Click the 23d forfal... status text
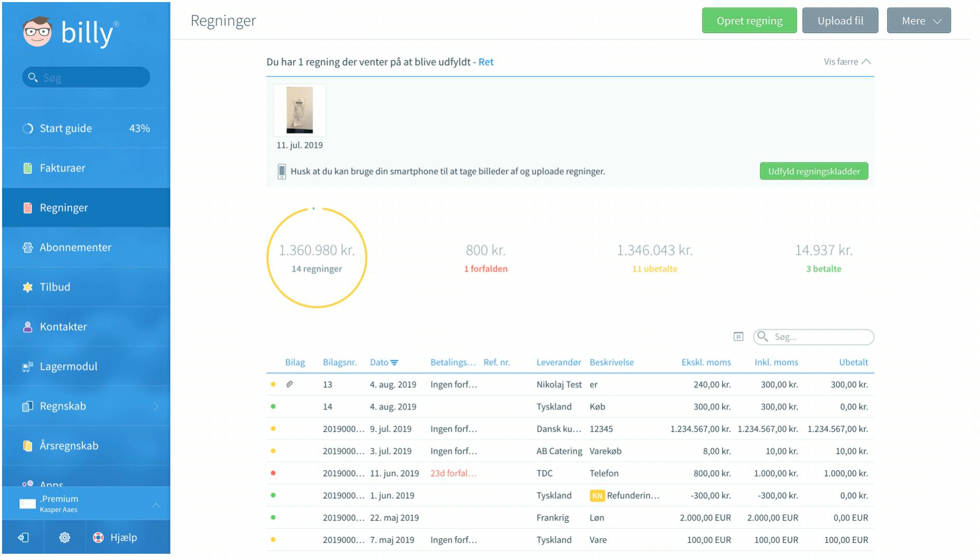 (x=453, y=473)
